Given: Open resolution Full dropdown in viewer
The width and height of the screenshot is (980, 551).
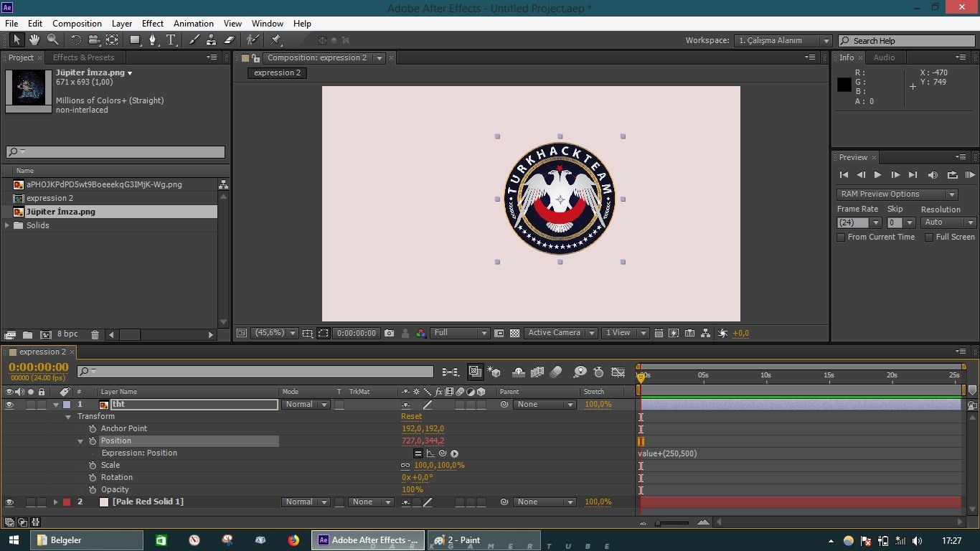Looking at the screenshot, I should tap(460, 333).
